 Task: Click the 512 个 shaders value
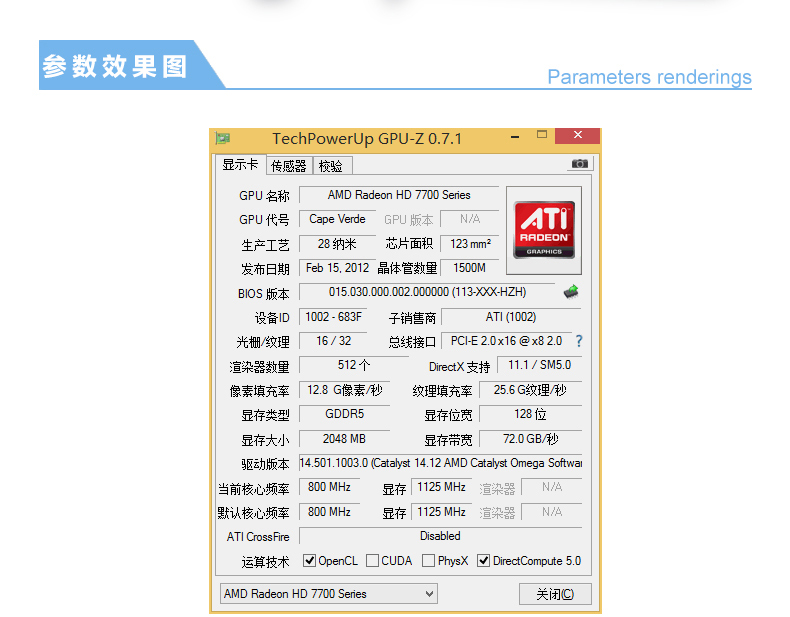tap(354, 365)
